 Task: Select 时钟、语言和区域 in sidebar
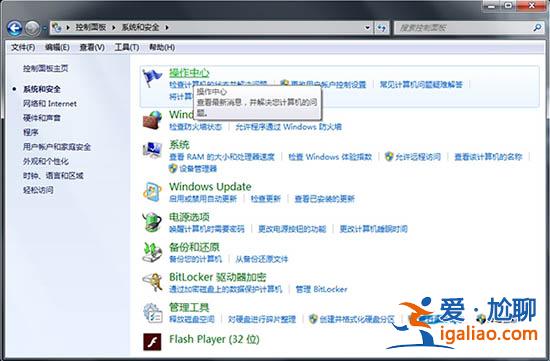tap(53, 175)
